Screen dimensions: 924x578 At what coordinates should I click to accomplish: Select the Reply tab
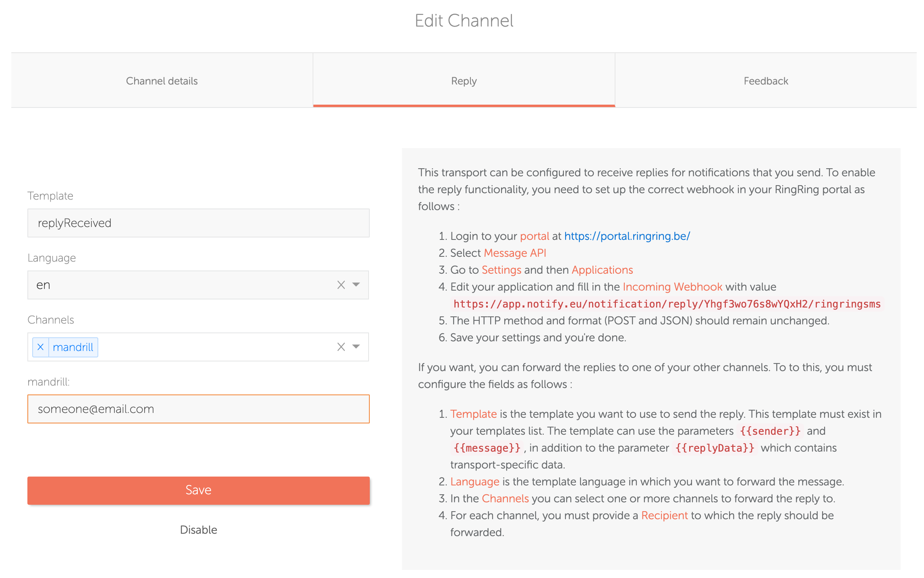click(x=464, y=81)
